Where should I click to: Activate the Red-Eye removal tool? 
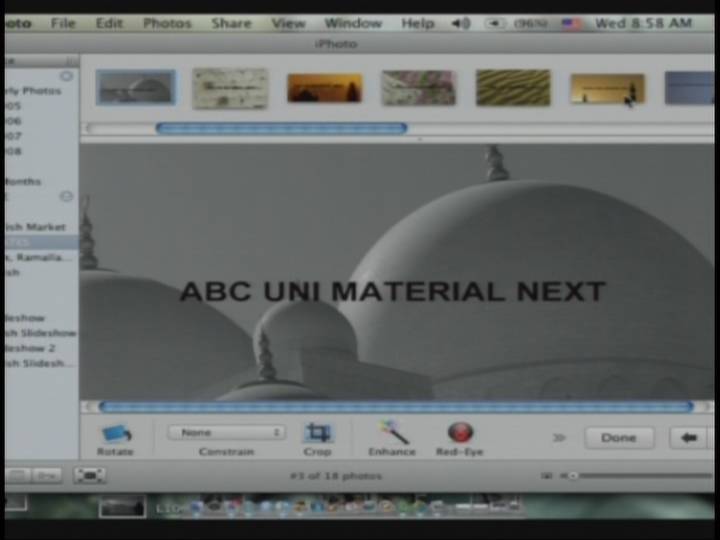(x=460, y=433)
